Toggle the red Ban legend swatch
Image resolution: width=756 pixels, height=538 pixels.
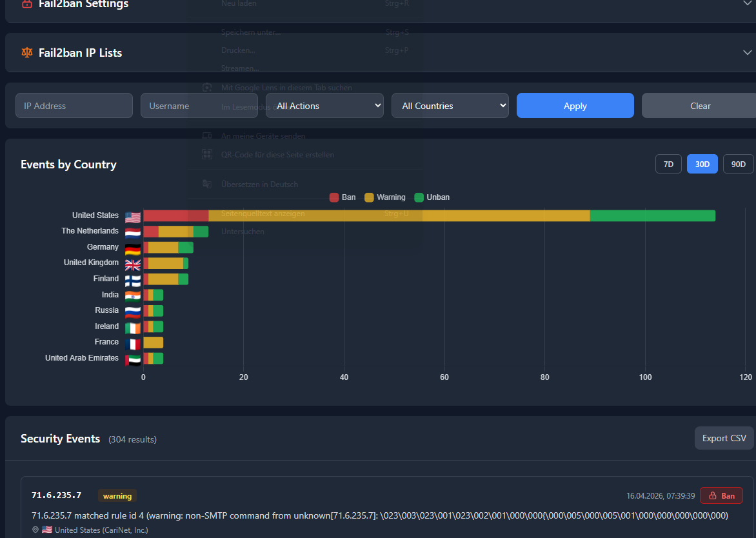[x=333, y=197]
